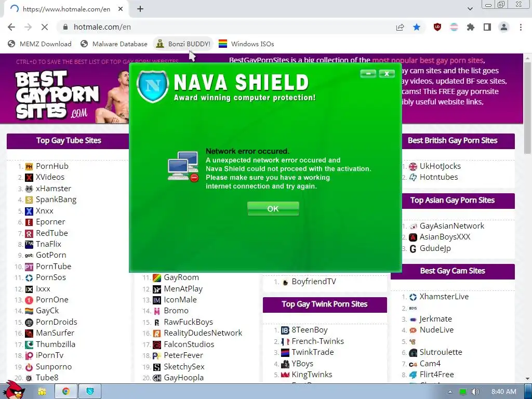
Task: Share this page using the share icon
Action: coord(400,27)
